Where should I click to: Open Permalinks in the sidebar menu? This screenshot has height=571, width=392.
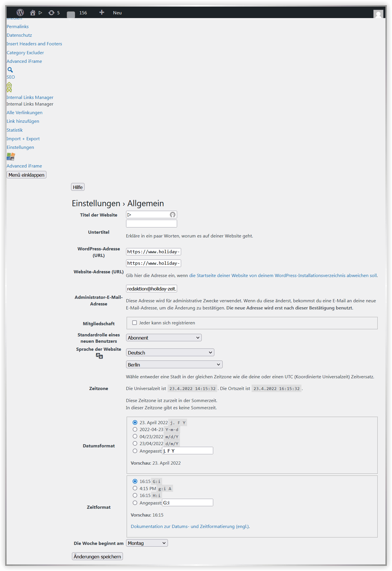click(17, 26)
